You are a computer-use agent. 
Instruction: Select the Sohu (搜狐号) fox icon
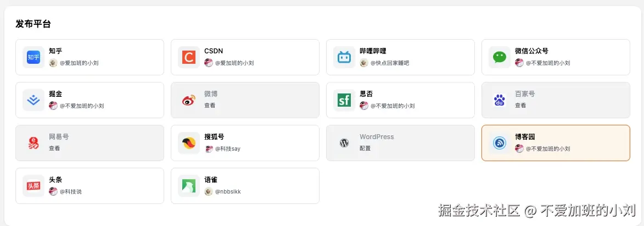pos(189,143)
